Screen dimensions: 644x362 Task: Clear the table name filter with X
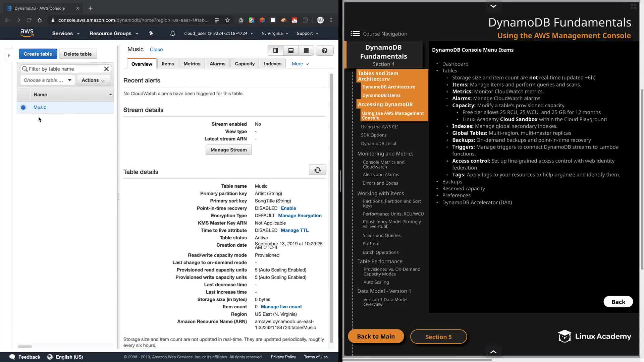pyautogui.click(x=106, y=69)
